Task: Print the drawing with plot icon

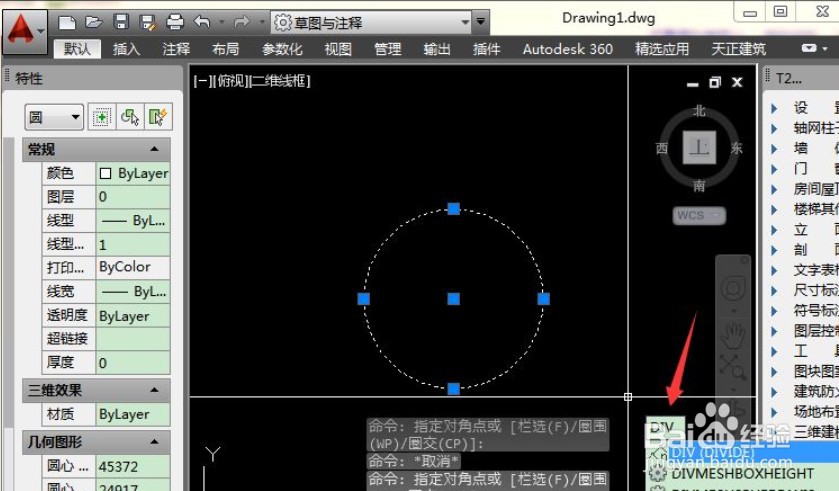Action: point(175,22)
